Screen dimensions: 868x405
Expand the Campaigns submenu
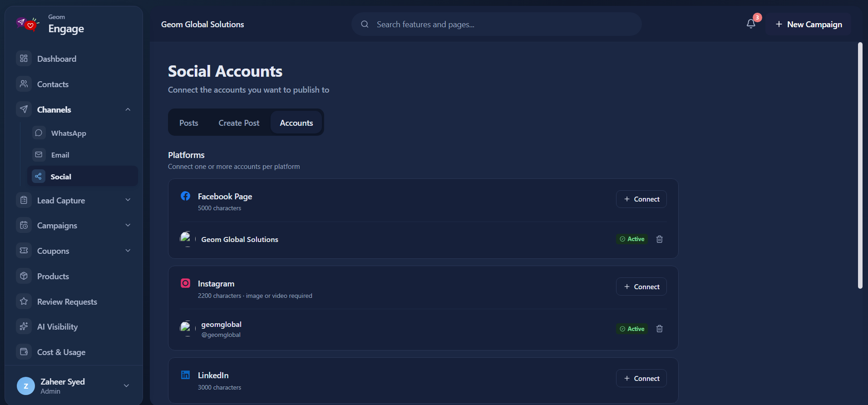128,225
